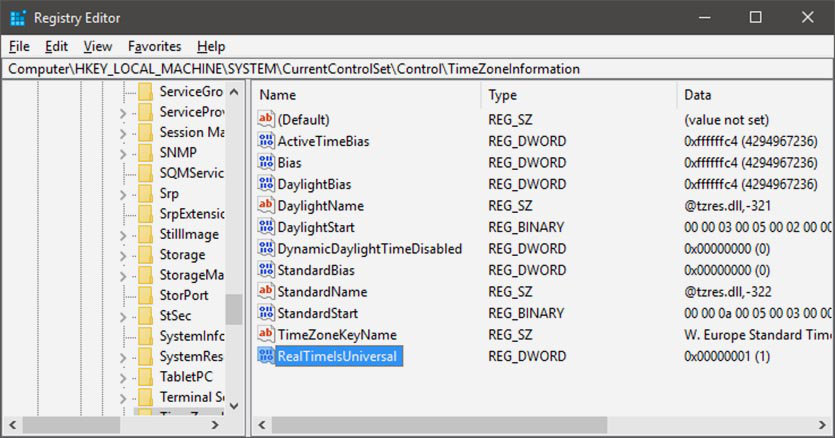Expand the Storage tree node
Image resolution: width=835 pixels, height=438 pixels.
tap(123, 255)
